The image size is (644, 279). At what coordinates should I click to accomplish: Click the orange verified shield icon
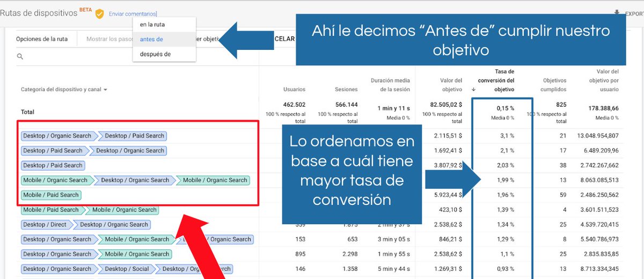pos(99,14)
